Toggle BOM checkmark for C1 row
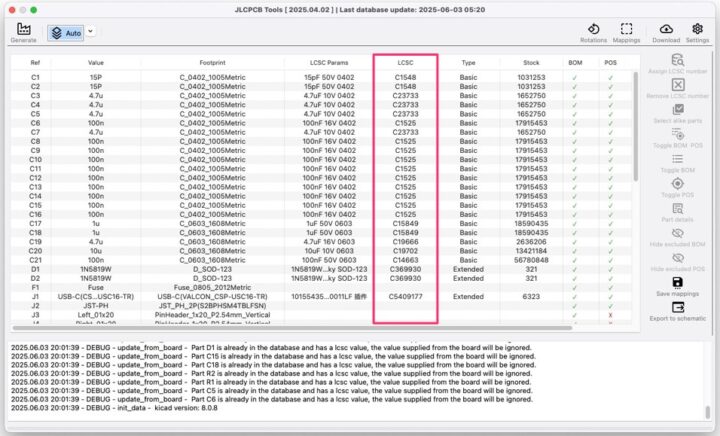Image resolution: width=720 pixels, height=436 pixels. 574,76
